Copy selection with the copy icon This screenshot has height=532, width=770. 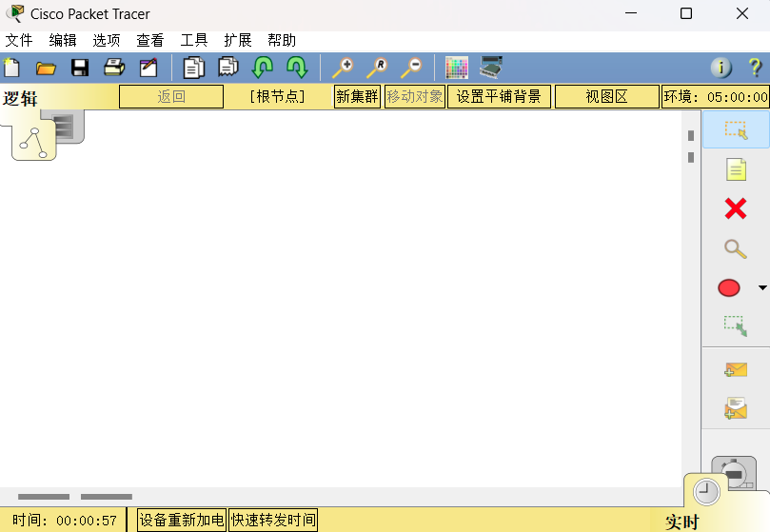coord(194,68)
